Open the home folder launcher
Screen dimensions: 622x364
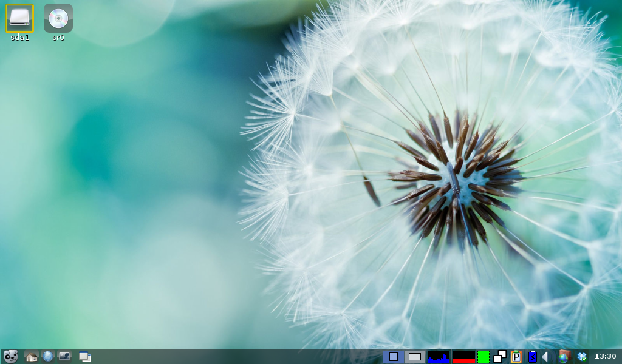[31, 357]
